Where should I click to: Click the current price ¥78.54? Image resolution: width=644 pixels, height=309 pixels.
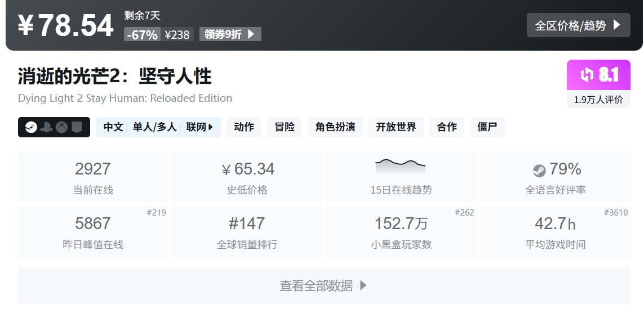(x=66, y=25)
